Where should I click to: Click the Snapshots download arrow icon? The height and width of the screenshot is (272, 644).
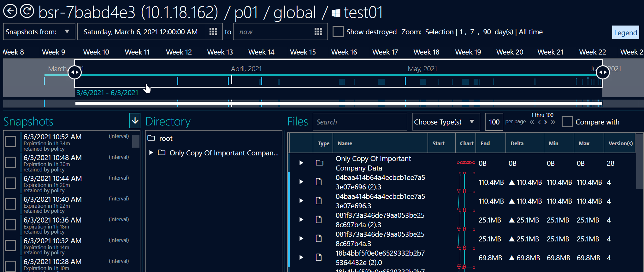click(135, 121)
